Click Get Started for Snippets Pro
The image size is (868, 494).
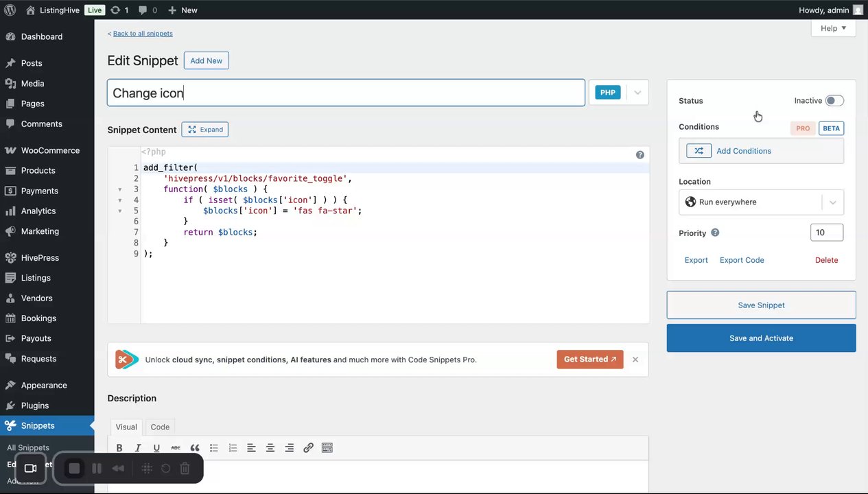coord(590,359)
